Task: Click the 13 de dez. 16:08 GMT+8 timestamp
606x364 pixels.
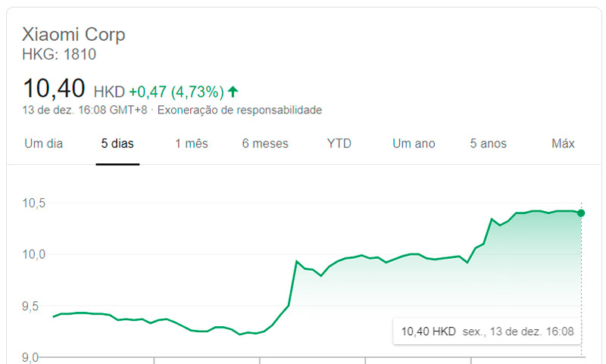Action: pyautogui.click(x=85, y=110)
